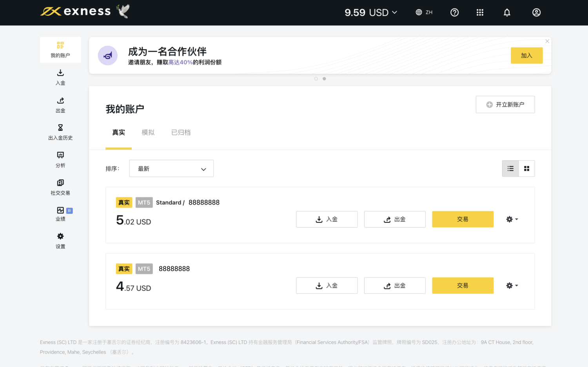Click the notifications bell icon

point(507,13)
